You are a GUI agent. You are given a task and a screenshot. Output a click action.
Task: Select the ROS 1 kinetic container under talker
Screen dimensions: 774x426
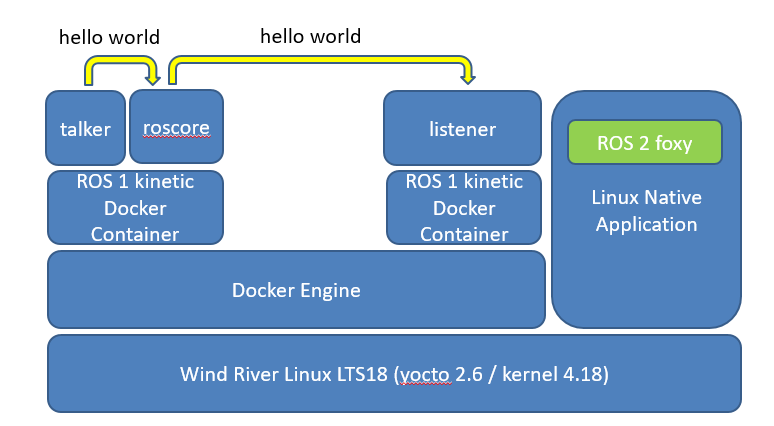[x=135, y=207]
